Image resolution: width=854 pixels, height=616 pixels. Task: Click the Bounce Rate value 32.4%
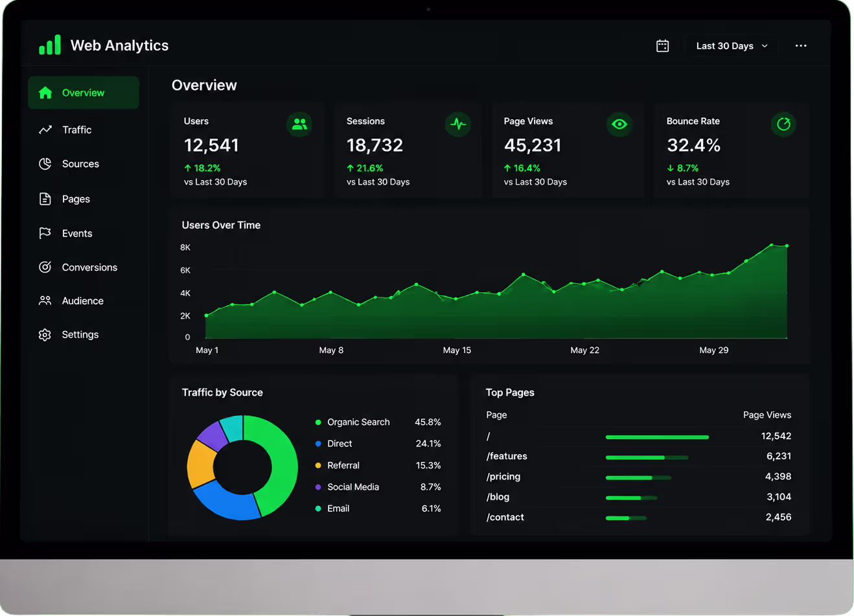[693, 145]
